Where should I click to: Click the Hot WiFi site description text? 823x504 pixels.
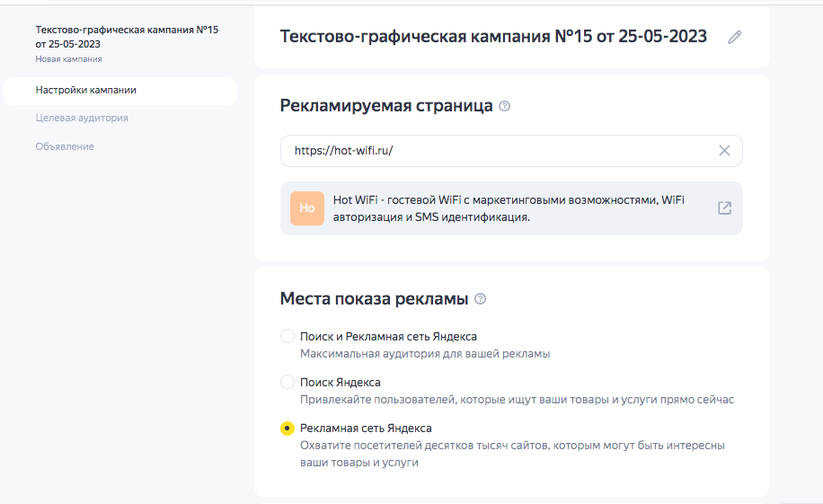click(x=509, y=208)
